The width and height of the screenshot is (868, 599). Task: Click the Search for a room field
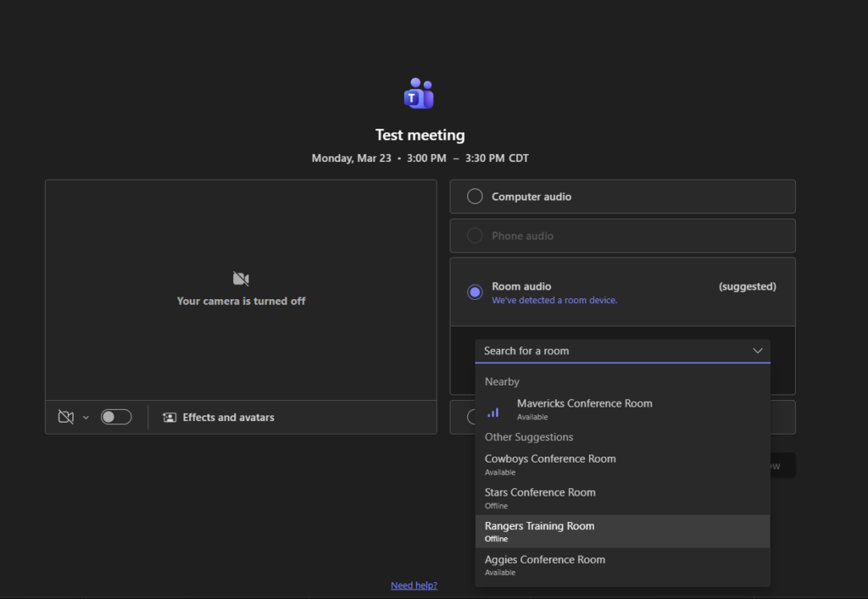tap(610, 351)
